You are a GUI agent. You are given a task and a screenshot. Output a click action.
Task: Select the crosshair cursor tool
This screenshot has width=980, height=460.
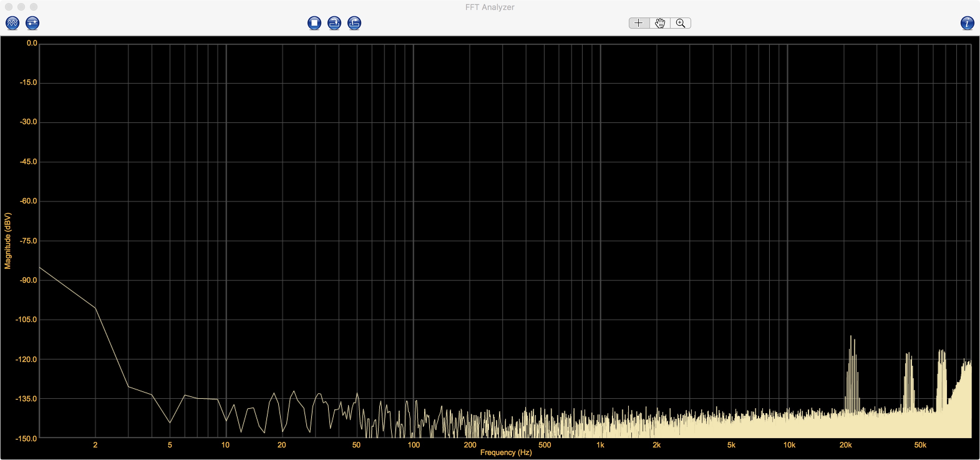point(639,23)
